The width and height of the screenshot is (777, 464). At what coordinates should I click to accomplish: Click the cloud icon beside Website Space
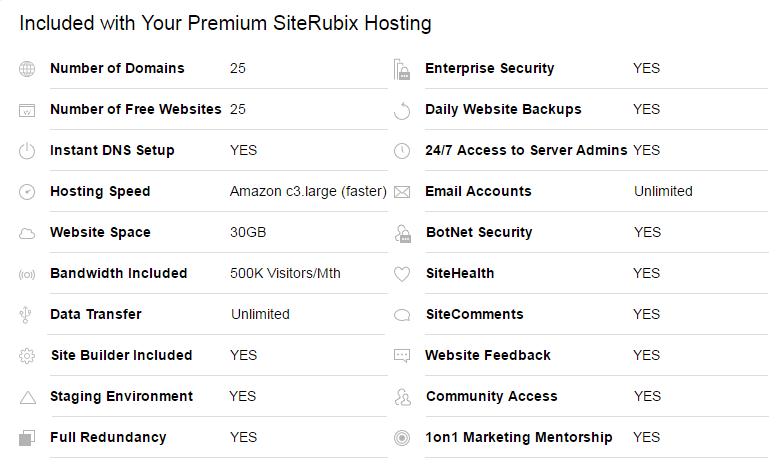tap(27, 233)
